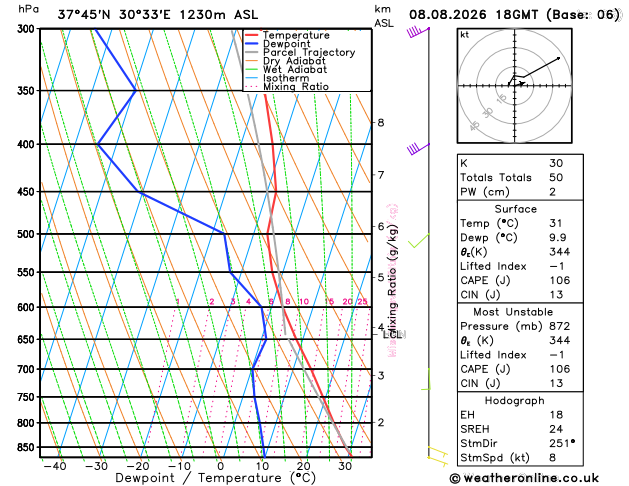Click the Most Unstable Pressure value 872
The image size is (629, 486).
[560, 326]
